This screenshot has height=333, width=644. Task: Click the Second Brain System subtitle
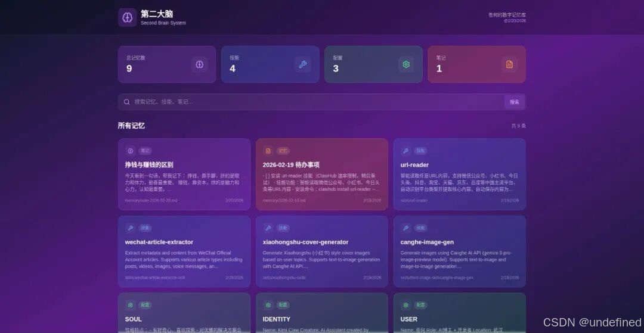[x=163, y=23]
